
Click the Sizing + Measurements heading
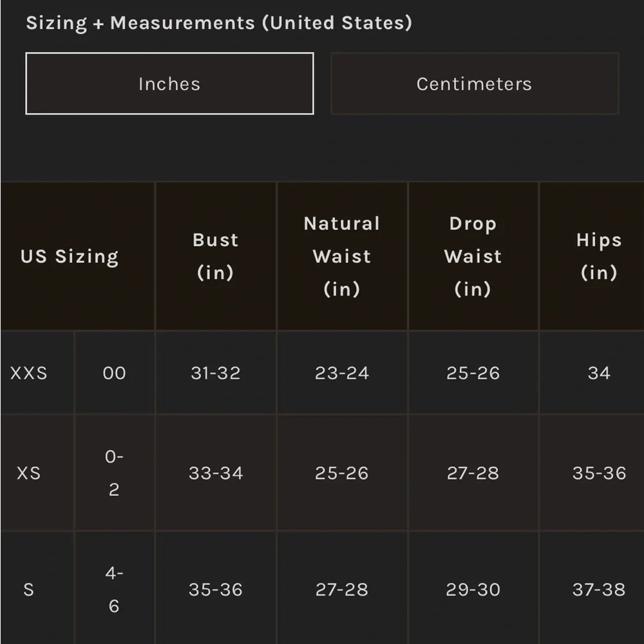pyautogui.click(x=219, y=23)
